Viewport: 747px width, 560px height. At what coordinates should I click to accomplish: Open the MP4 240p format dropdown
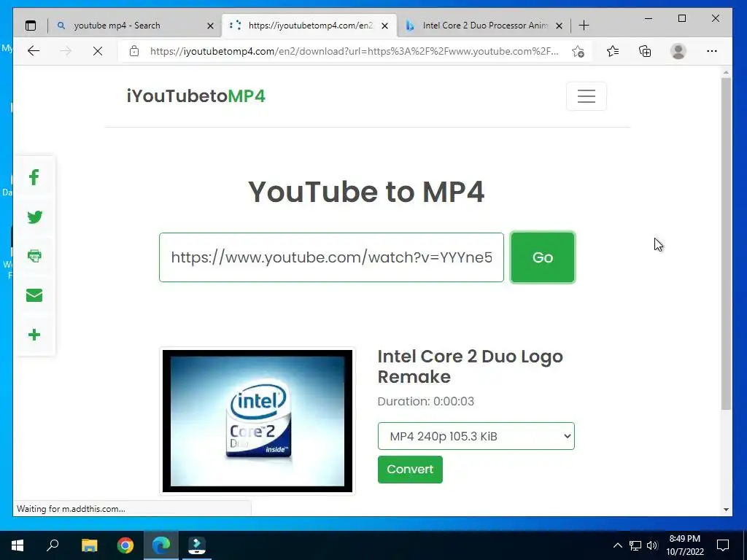click(476, 436)
